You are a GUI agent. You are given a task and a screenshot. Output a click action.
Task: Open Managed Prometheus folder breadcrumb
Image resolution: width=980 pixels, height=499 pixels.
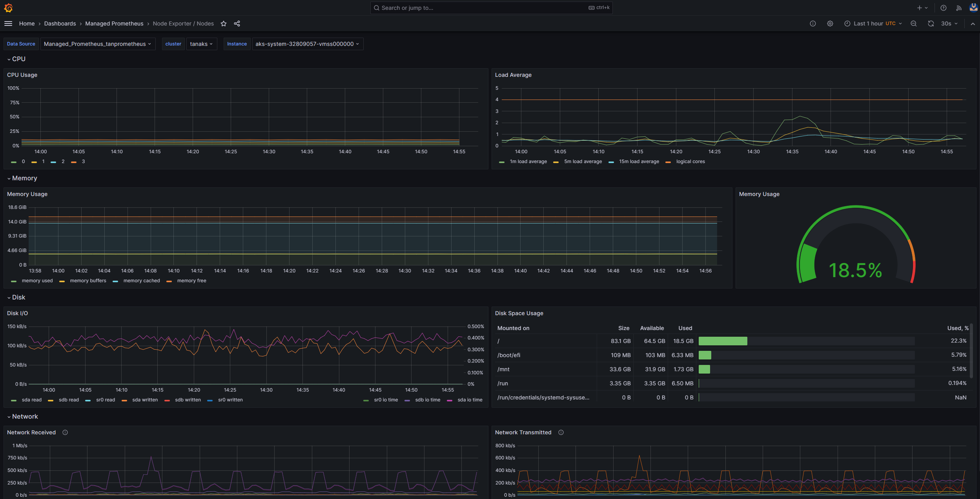point(114,24)
